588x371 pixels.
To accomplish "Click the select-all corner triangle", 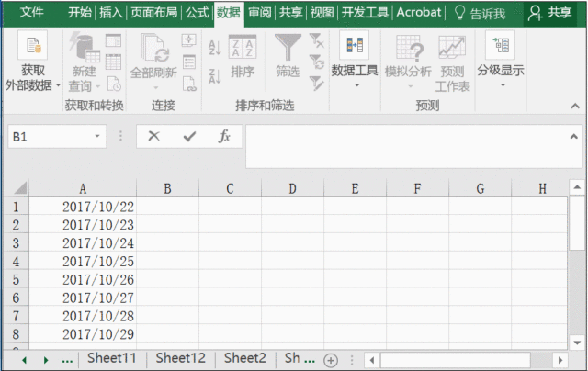I will 19,188.
